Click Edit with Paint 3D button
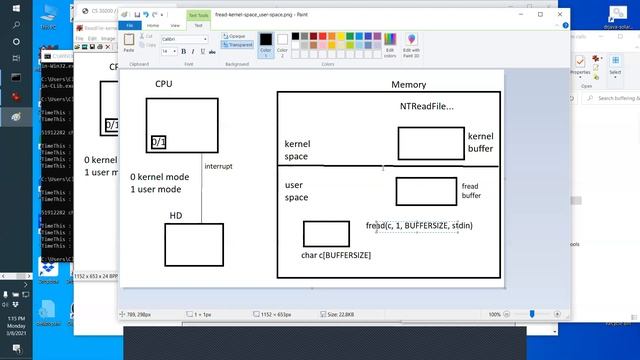640x360 pixels. pos(411,45)
